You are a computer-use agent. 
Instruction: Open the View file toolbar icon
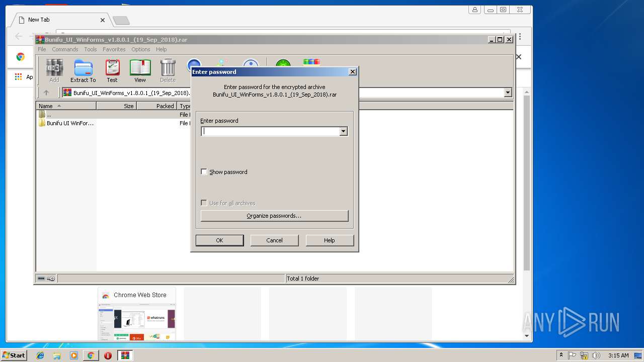(140, 70)
